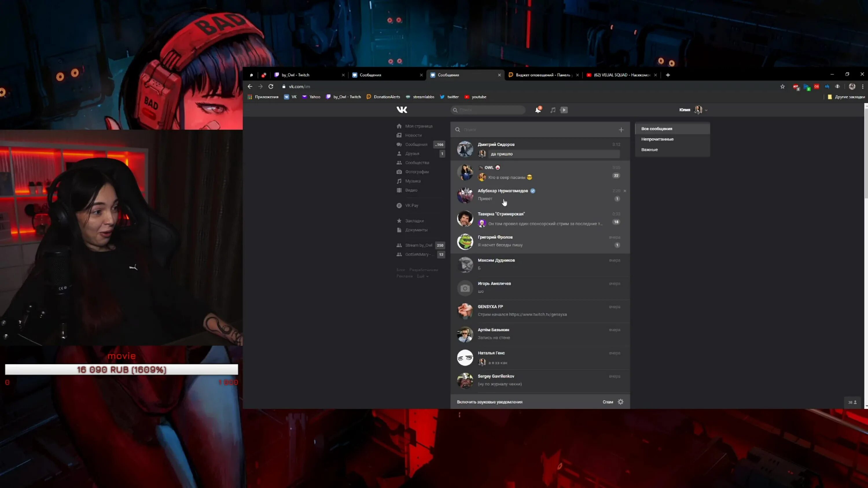Open chat with Sergey Gavrilenkov
The width and height of the screenshot is (868, 488).
[540, 381]
